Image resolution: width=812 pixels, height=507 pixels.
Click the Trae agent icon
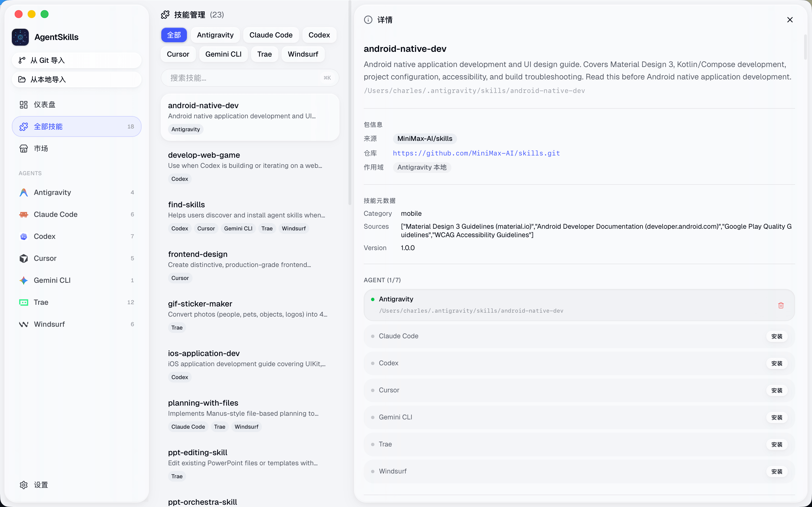[x=23, y=303]
